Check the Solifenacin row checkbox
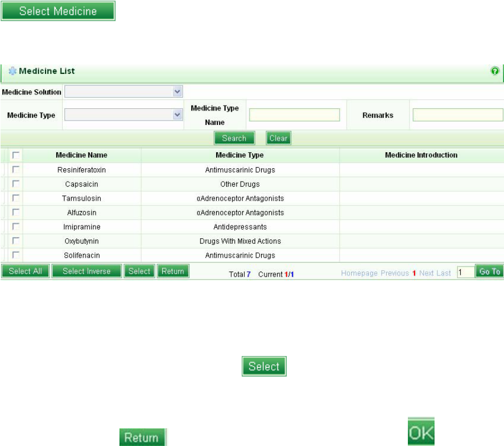The image size is (504, 446). pos(16,255)
